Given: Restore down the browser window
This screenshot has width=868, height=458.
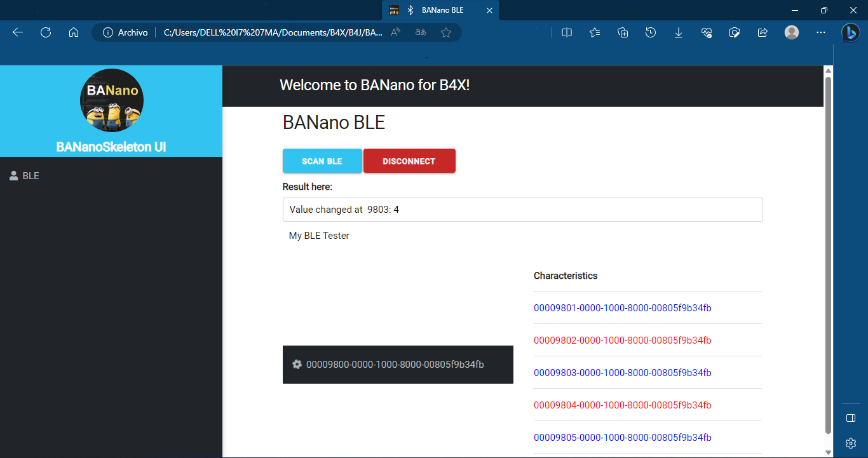Looking at the screenshot, I should pyautogui.click(x=824, y=10).
